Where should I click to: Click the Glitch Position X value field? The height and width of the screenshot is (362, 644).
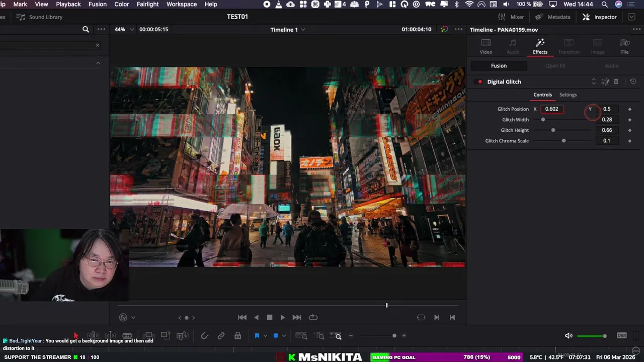[x=552, y=109]
